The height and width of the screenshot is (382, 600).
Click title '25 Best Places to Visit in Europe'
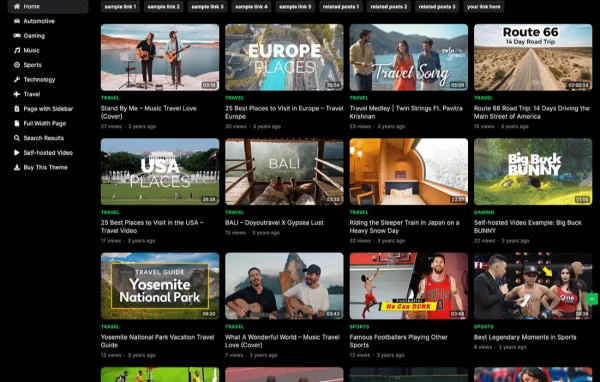click(284, 112)
